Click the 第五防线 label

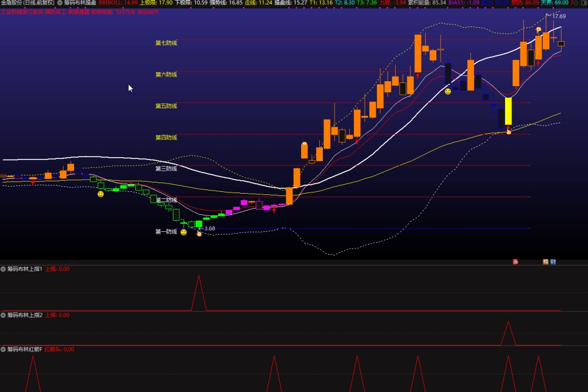[166, 106]
